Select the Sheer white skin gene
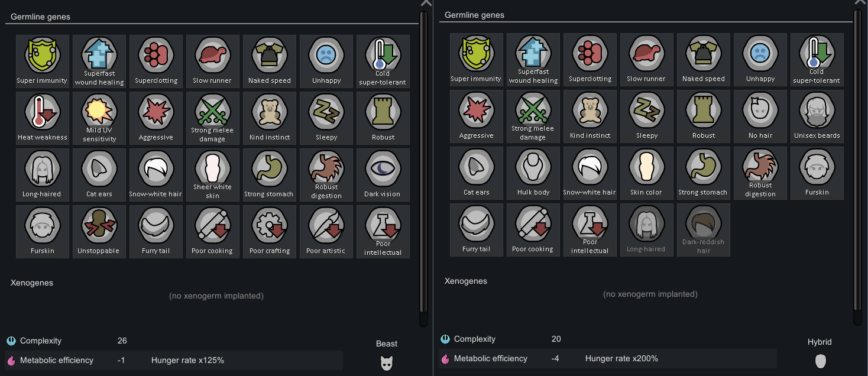The image size is (868, 376). [213, 175]
